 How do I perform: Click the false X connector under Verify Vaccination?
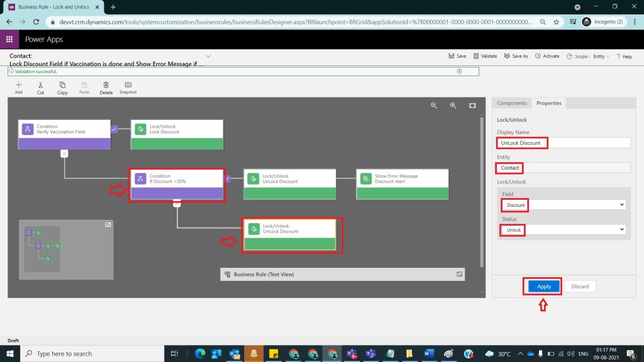point(64,153)
